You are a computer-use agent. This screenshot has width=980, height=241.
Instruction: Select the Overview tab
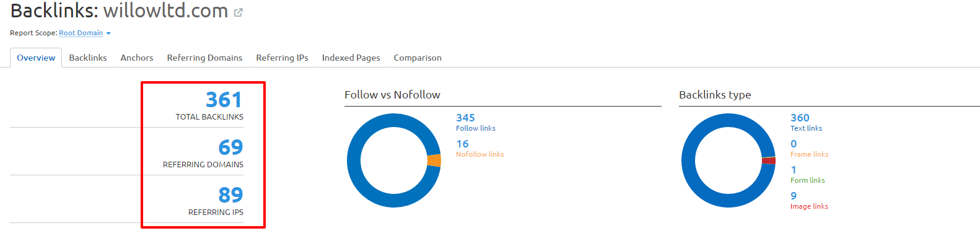[36, 58]
